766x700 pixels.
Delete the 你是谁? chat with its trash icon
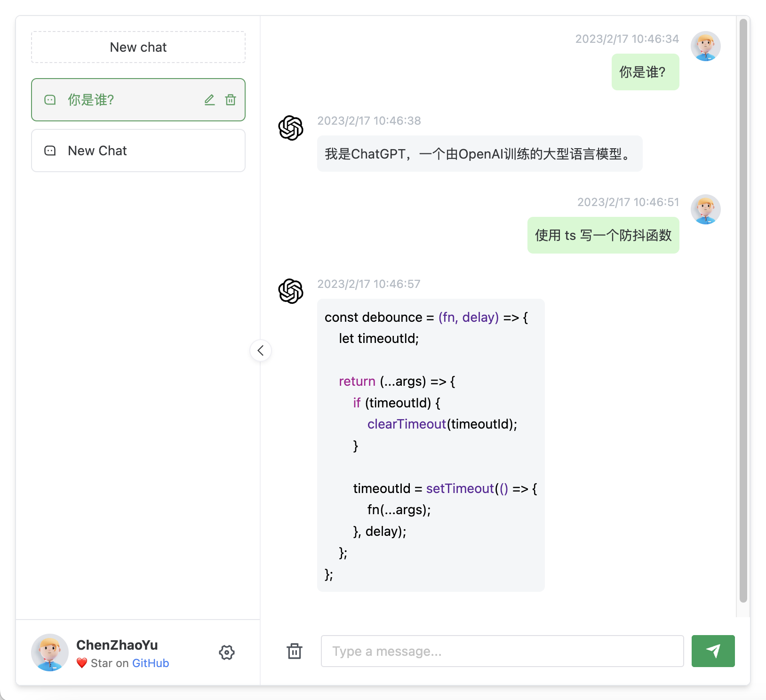coord(231,100)
